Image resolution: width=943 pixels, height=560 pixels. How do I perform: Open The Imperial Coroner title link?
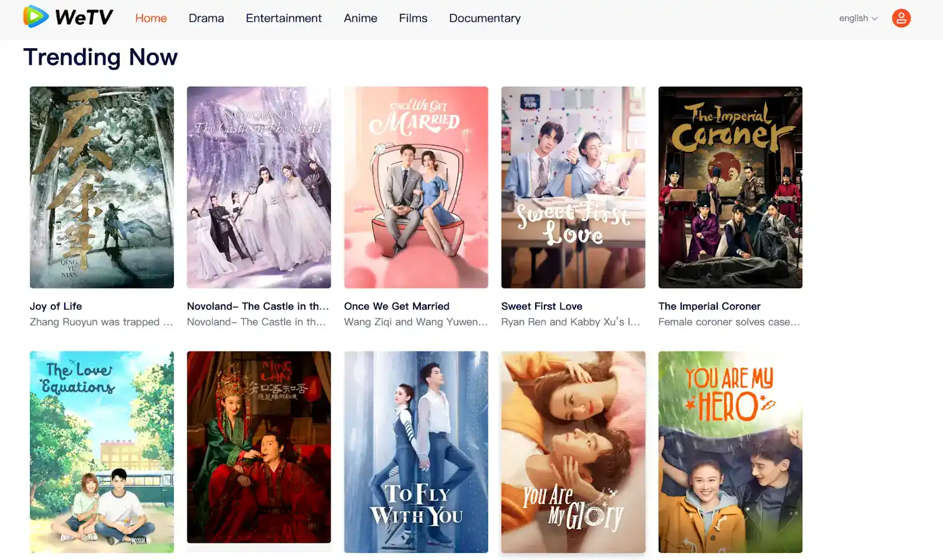[709, 306]
